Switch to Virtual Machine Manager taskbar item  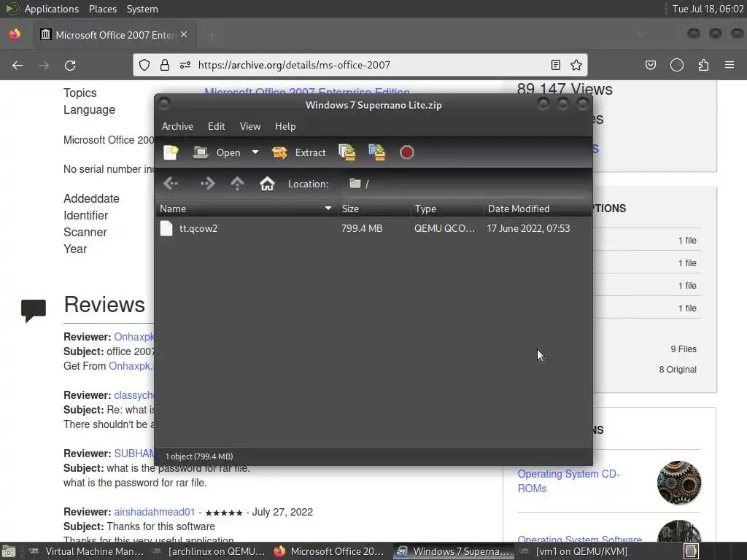pyautogui.click(x=86, y=551)
